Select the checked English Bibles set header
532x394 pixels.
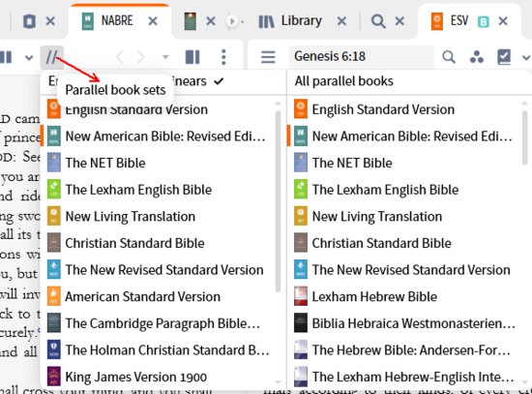pyautogui.click(x=163, y=81)
